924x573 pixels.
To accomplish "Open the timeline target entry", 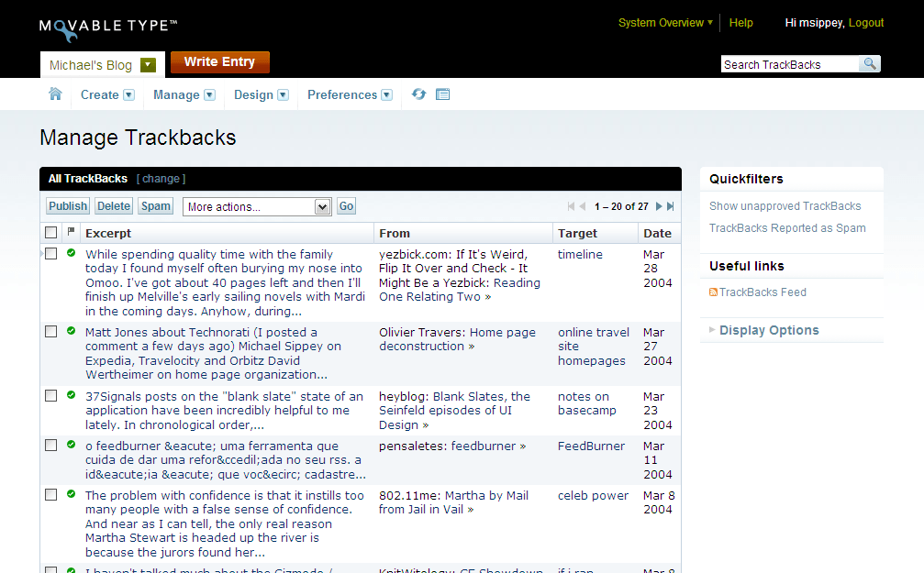I will point(580,254).
